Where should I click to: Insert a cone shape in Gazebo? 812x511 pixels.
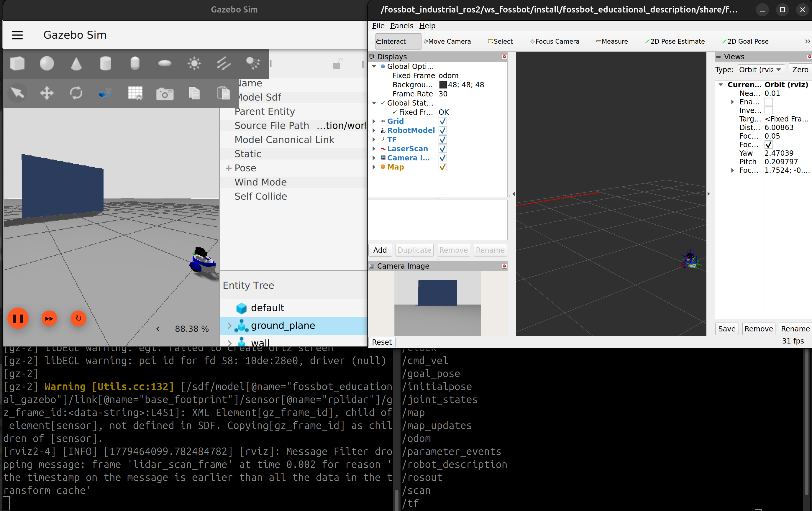(x=76, y=63)
